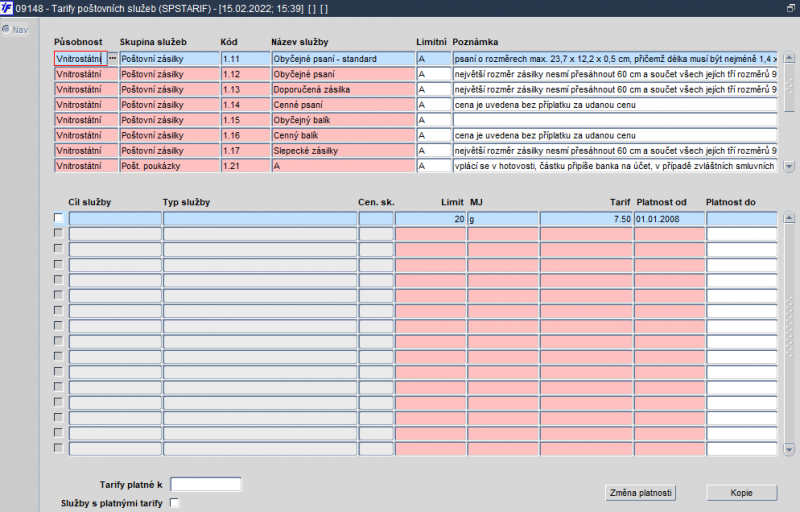Click the restore window icon at top right

coord(791,8)
